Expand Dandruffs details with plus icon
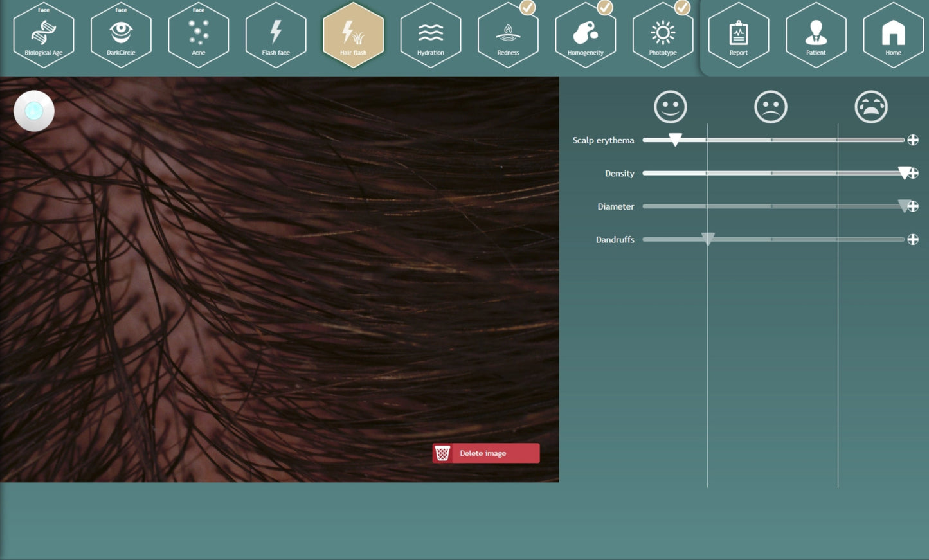 coord(913,239)
